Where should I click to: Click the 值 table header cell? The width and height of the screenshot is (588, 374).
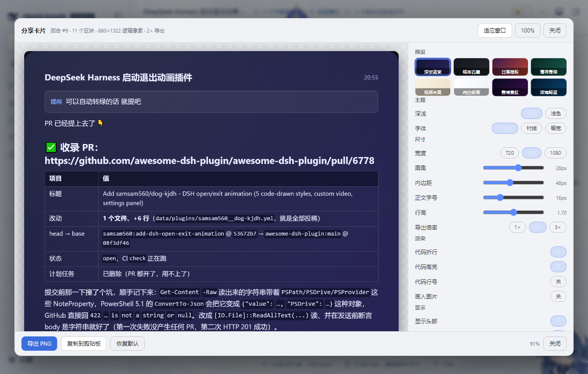click(x=238, y=179)
